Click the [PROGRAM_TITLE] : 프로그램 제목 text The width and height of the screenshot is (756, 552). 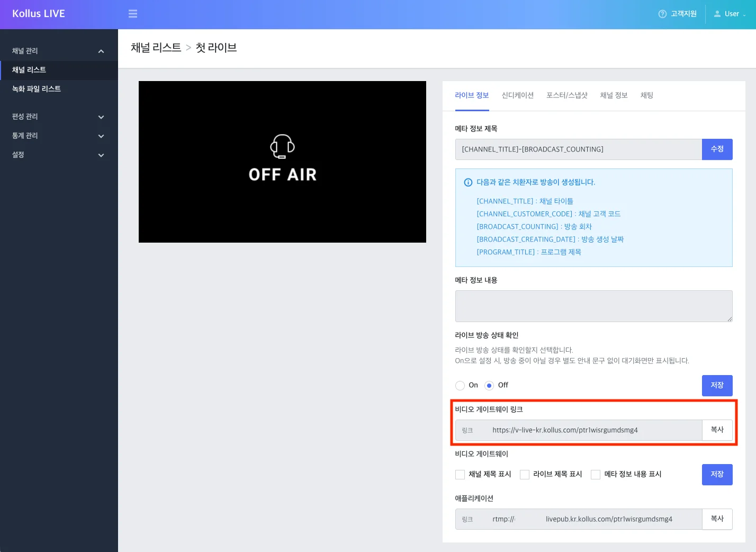529,252
